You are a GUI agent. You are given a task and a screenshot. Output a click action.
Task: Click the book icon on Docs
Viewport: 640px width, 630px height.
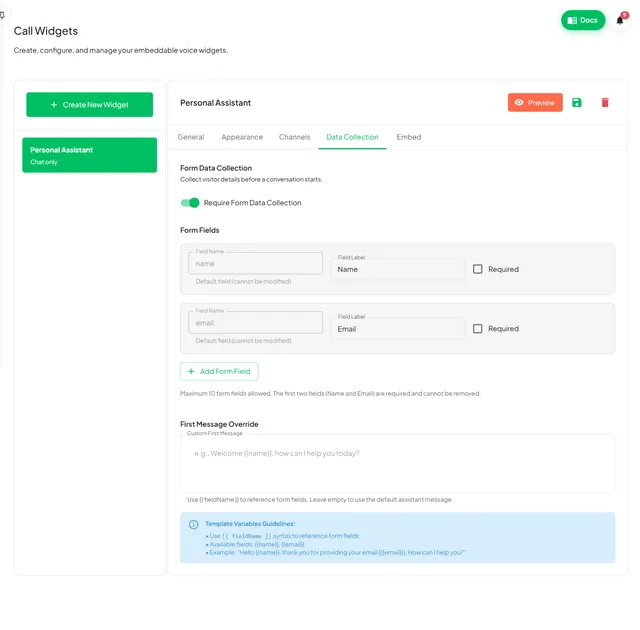572,20
